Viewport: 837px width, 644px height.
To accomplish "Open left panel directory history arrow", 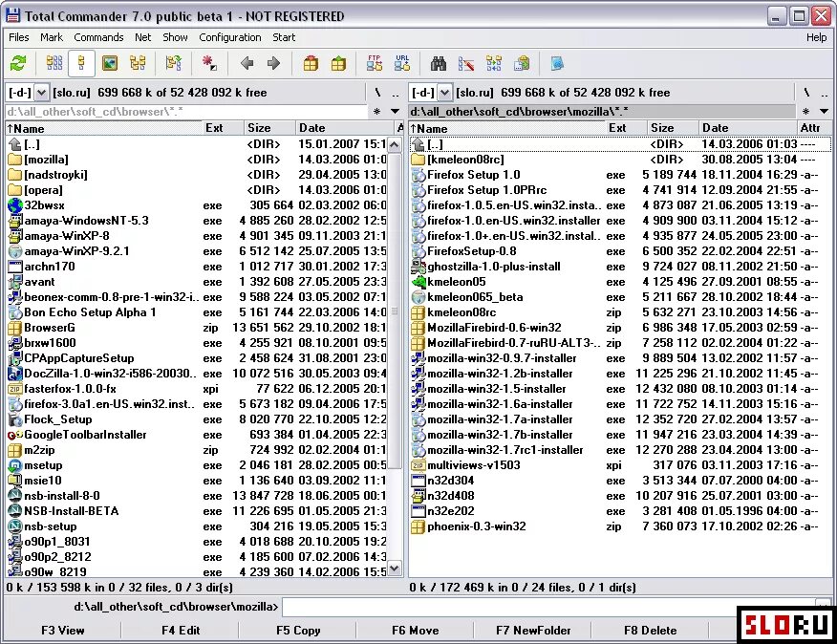I will 395,112.
